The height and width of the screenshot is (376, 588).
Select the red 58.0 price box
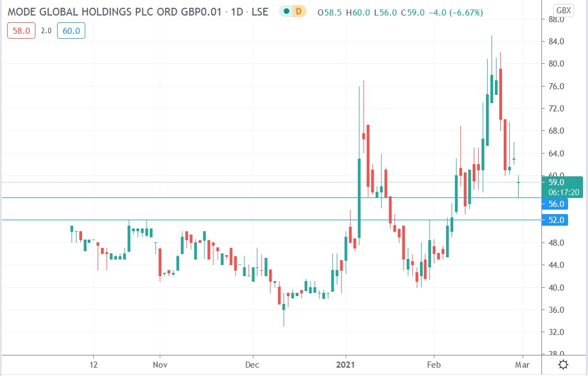[21, 31]
